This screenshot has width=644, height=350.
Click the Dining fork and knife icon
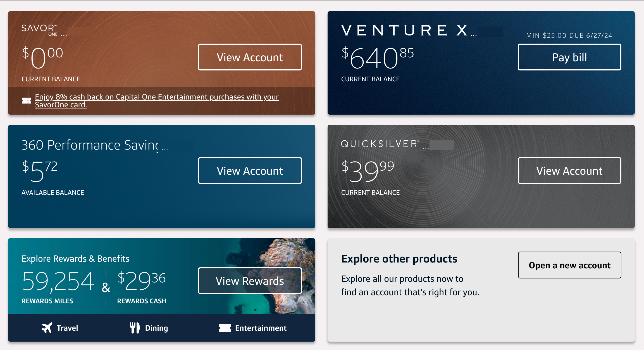pyautogui.click(x=135, y=328)
